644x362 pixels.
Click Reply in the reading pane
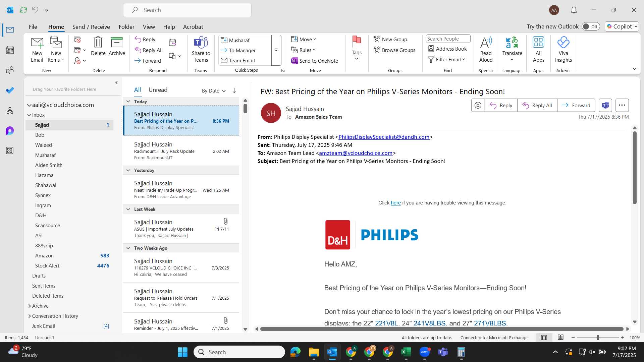coord(501,105)
